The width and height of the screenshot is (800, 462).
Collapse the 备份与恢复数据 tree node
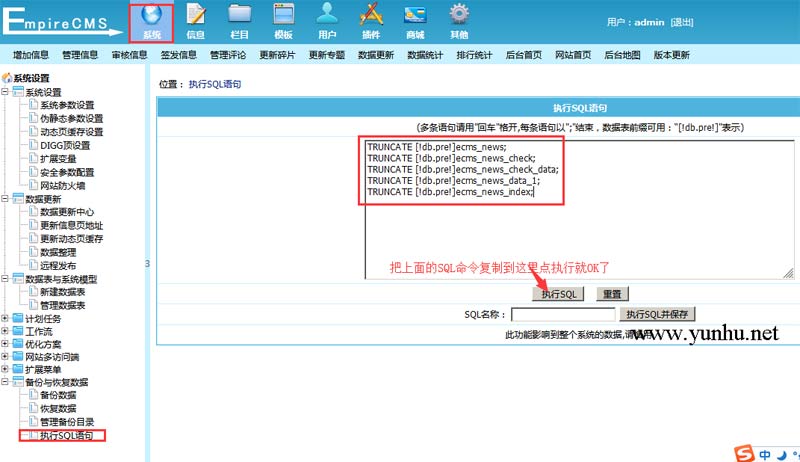pos(5,381)
